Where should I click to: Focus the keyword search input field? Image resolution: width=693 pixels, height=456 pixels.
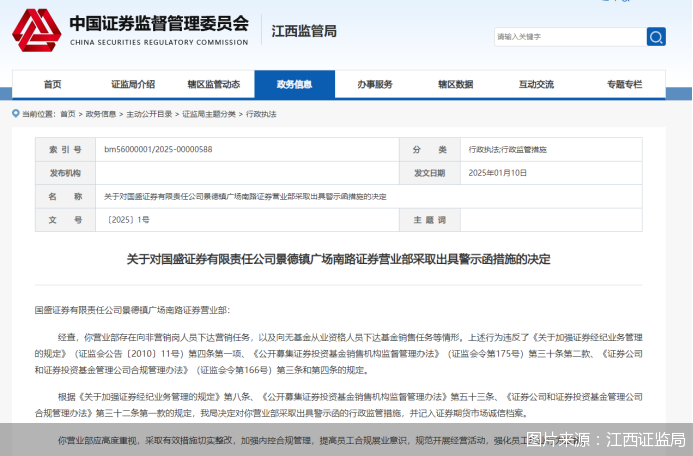[570, 37]
